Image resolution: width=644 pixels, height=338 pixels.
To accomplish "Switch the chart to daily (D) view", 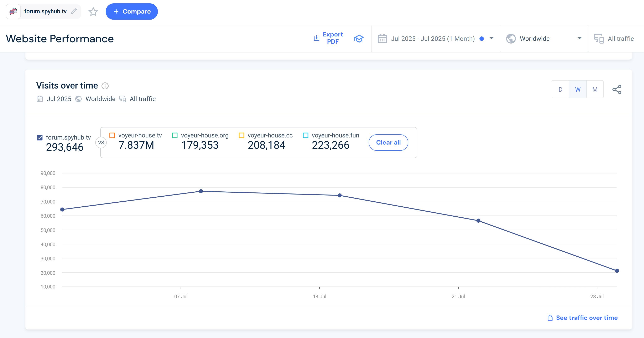I will point(560,89).
